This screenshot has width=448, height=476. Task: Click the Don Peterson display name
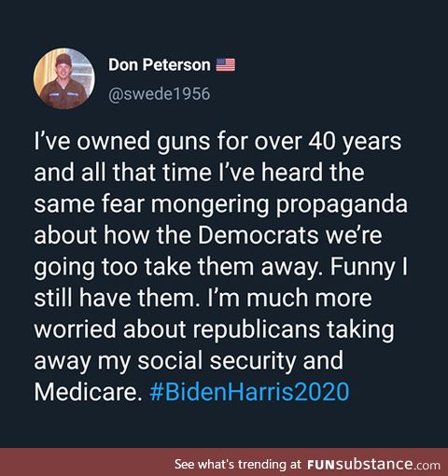(160, 65)
